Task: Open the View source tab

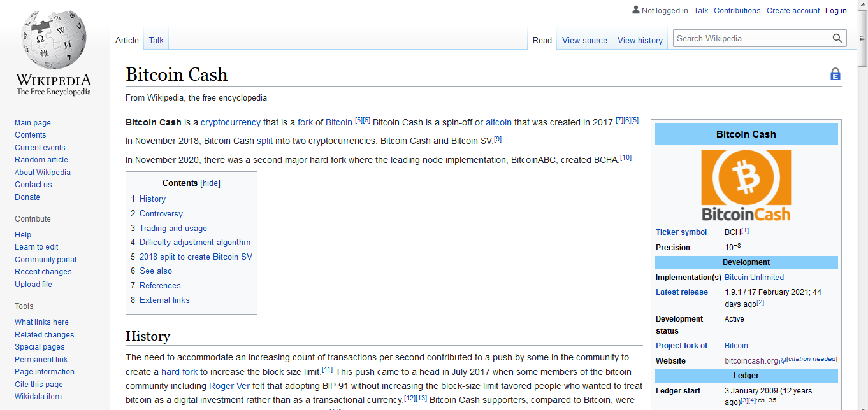Action: point(584,40)
